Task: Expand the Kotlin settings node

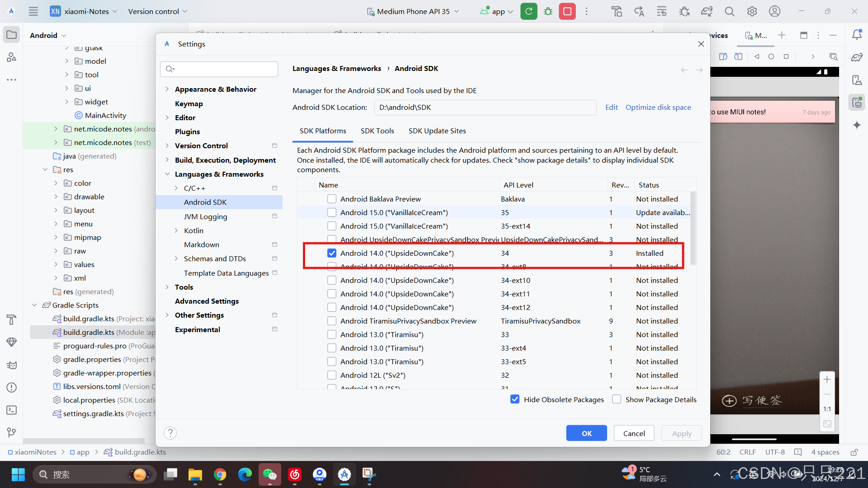Action: (176, 230)
